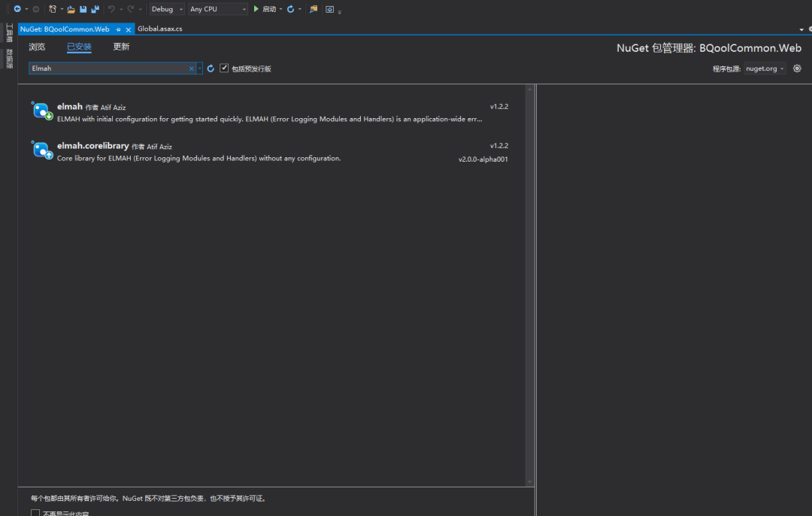
Task: Open the dropdown beside toolbar refresh icon
Action: tap(300, 9)
